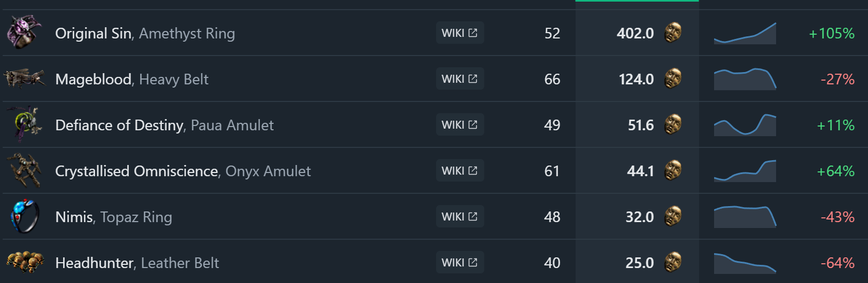The width and height of the screenshot is (868, 283).
Task: Click the Defiance of Destiny amulet icon
Action: click(x=25, y=124)
